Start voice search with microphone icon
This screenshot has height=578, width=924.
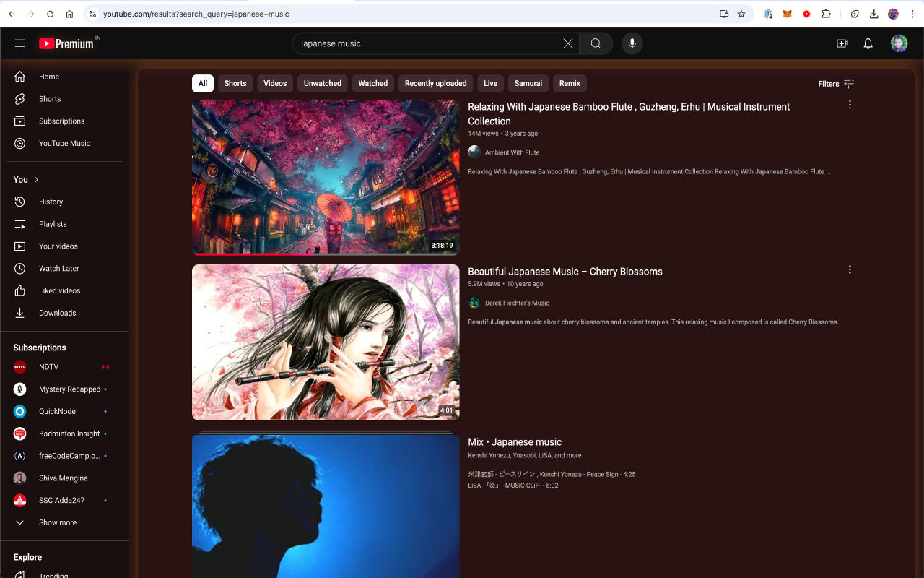point(632,43)
